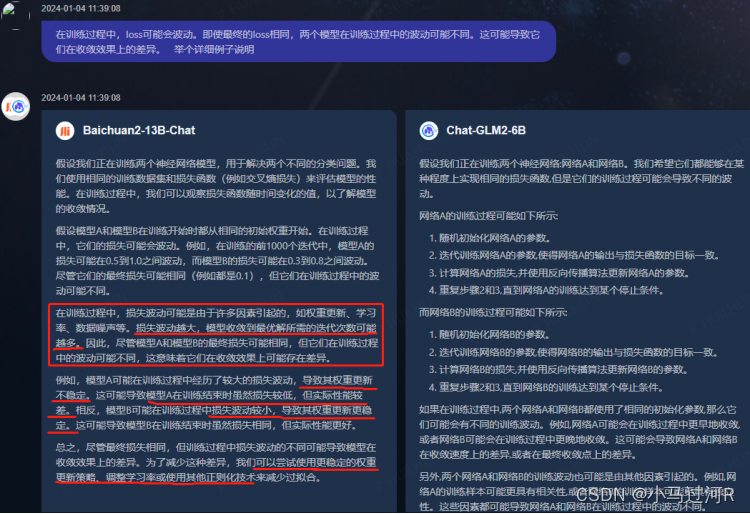Viewport: 750px width, 514px height.
Task: Click the second 2024-01-04 11:39:08 timestamp above the replies
Action: tap(81, 98)
